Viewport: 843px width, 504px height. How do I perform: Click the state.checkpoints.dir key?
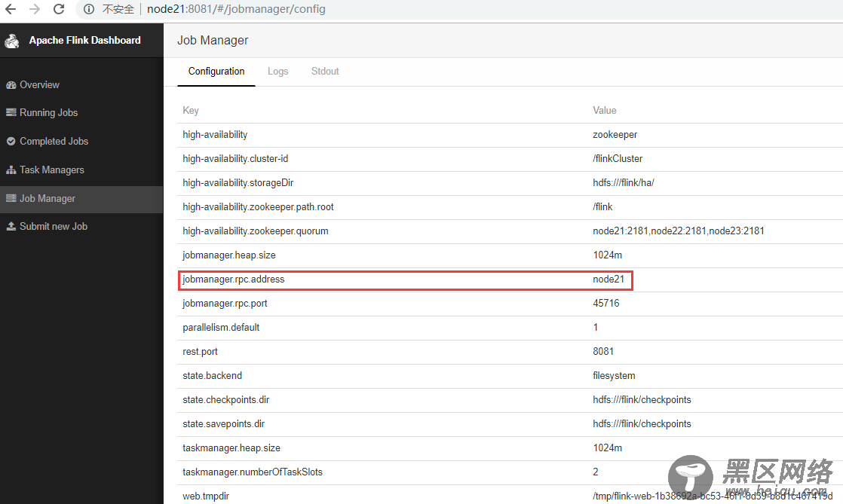point(225,400)
